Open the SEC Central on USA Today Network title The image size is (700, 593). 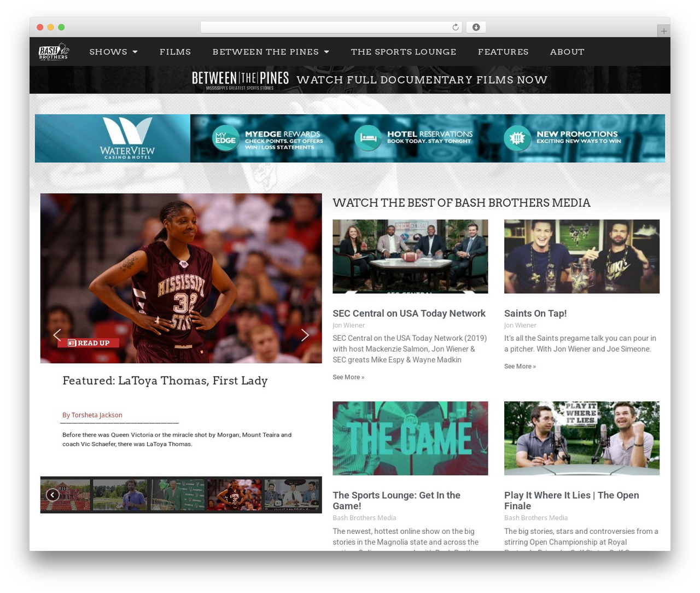pos(409,313)
